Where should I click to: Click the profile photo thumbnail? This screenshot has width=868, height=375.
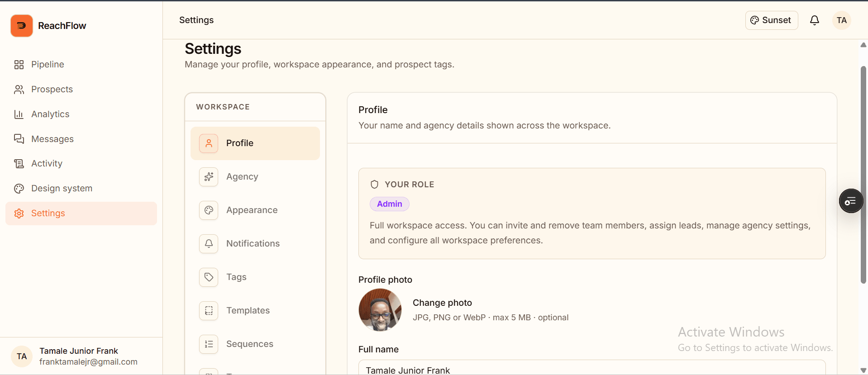(380, 310)
